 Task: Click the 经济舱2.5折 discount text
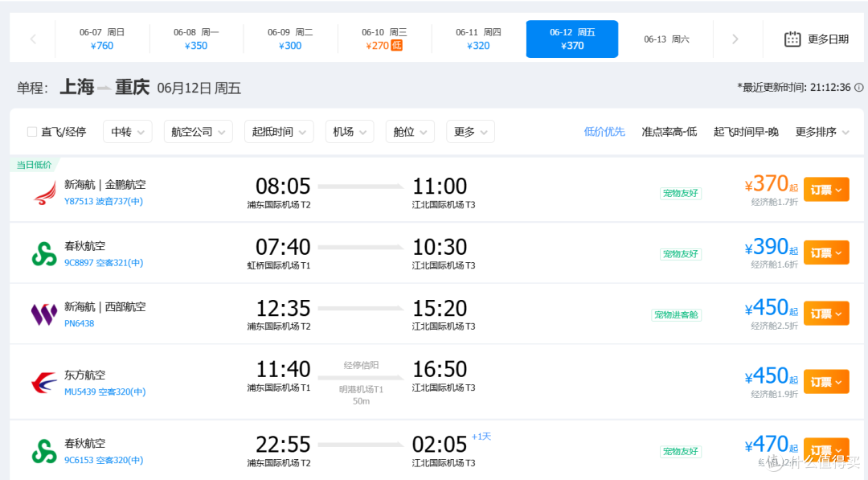(x=774, y=326)
